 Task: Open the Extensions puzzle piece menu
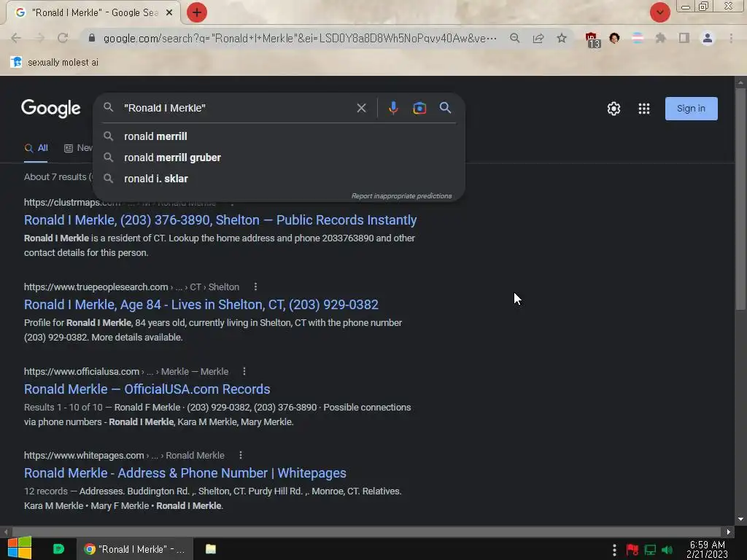pyautogui.click(x=660, y=38)
